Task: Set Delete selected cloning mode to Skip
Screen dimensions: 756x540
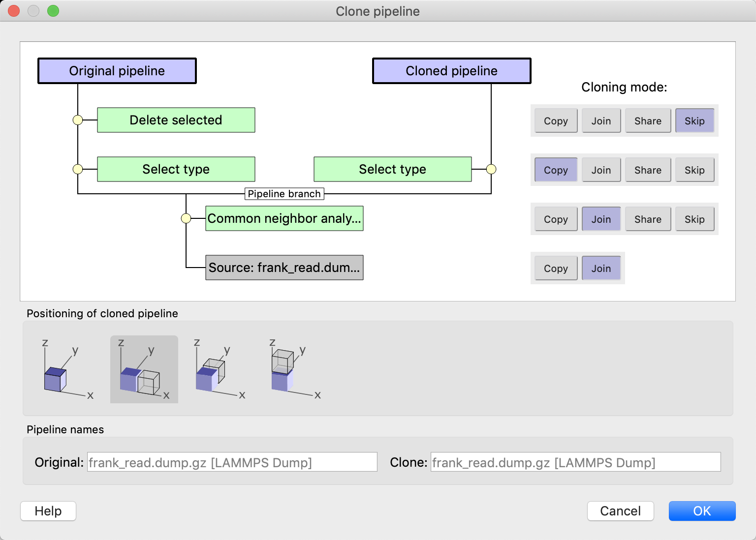Action: click(694, 121)
